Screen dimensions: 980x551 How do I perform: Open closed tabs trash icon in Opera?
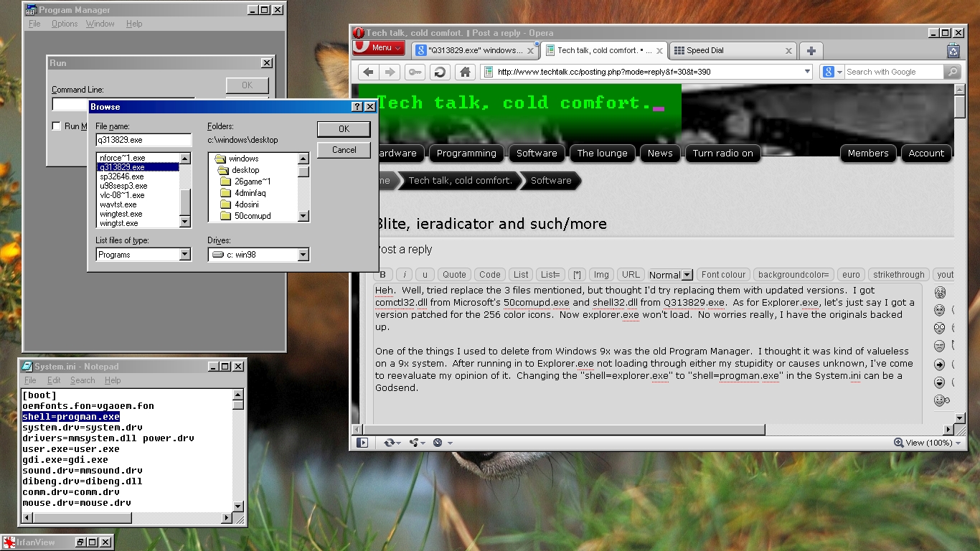(x=953, y=50)
